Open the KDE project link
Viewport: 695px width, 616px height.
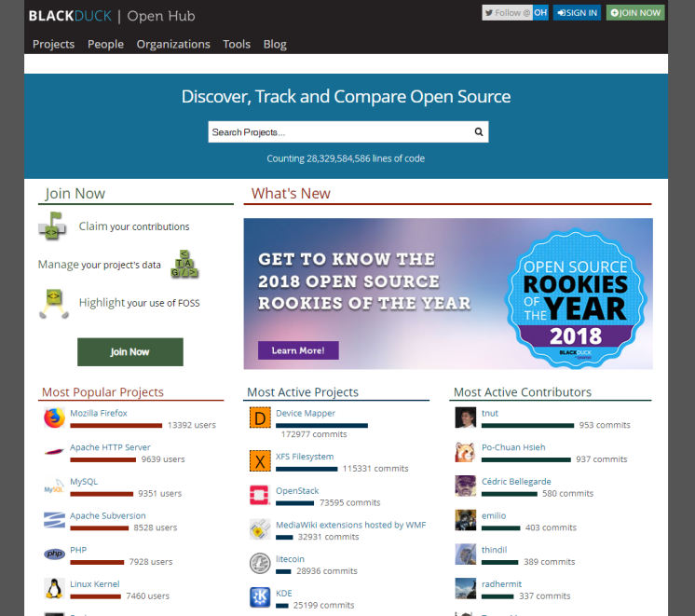pos(283,593)
